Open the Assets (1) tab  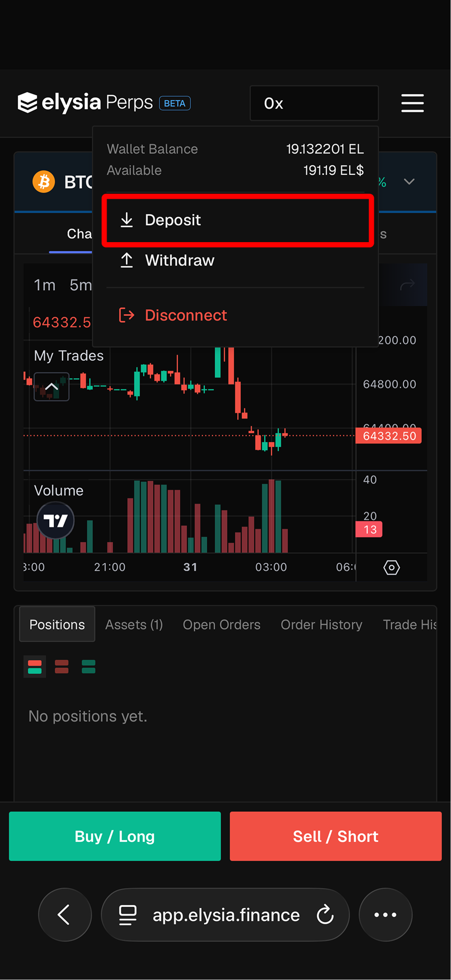(134, 625)
